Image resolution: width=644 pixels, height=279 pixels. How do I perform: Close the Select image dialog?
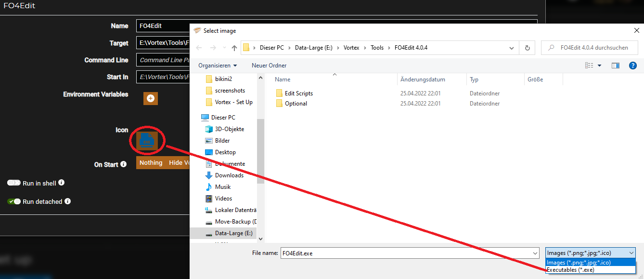pos(636,30)
